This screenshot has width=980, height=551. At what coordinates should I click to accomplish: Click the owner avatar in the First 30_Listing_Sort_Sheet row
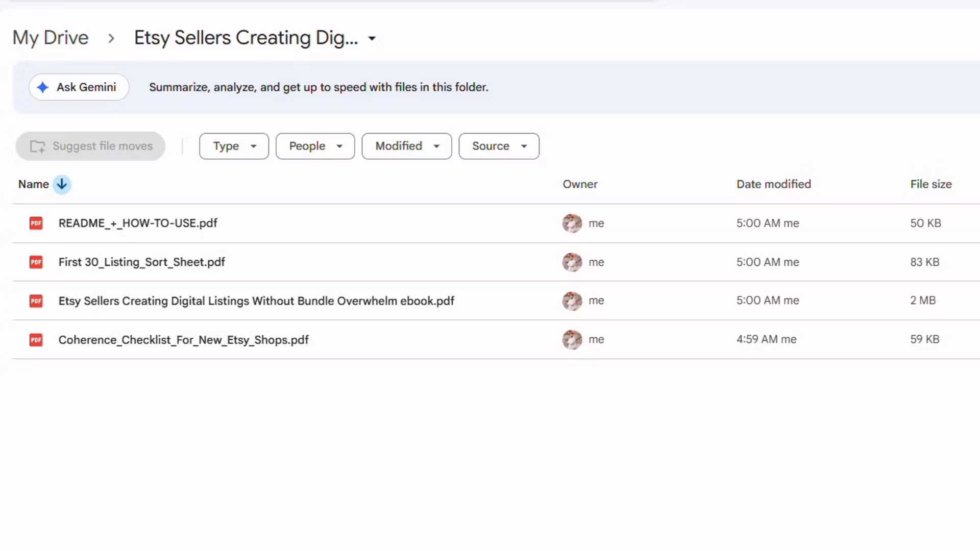(572, 262)
